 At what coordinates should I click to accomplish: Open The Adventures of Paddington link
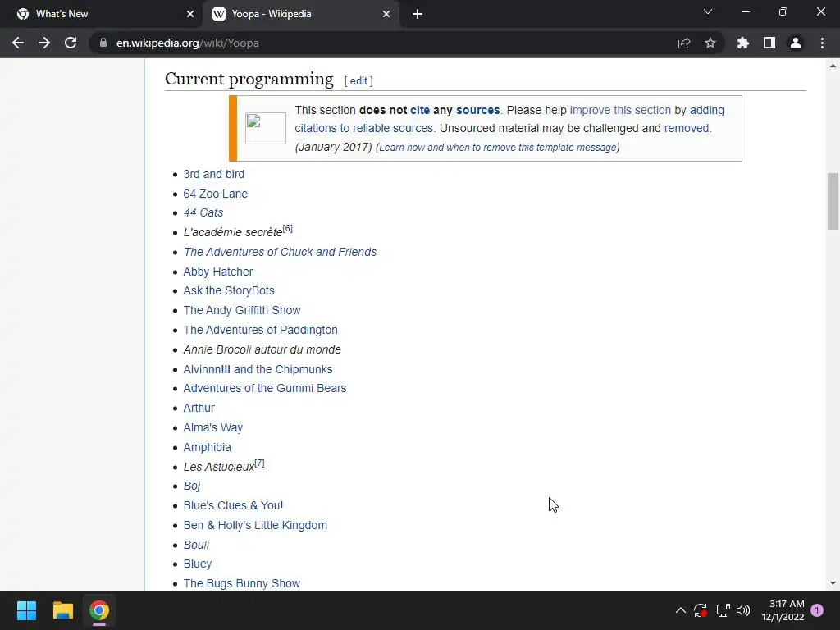click(260, 330)
